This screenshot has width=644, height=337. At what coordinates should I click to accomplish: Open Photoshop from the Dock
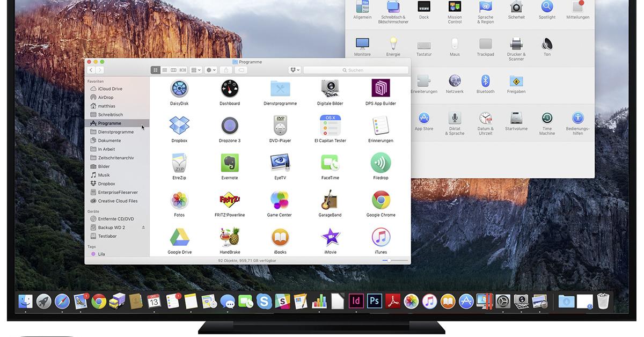tap(374, 301)
